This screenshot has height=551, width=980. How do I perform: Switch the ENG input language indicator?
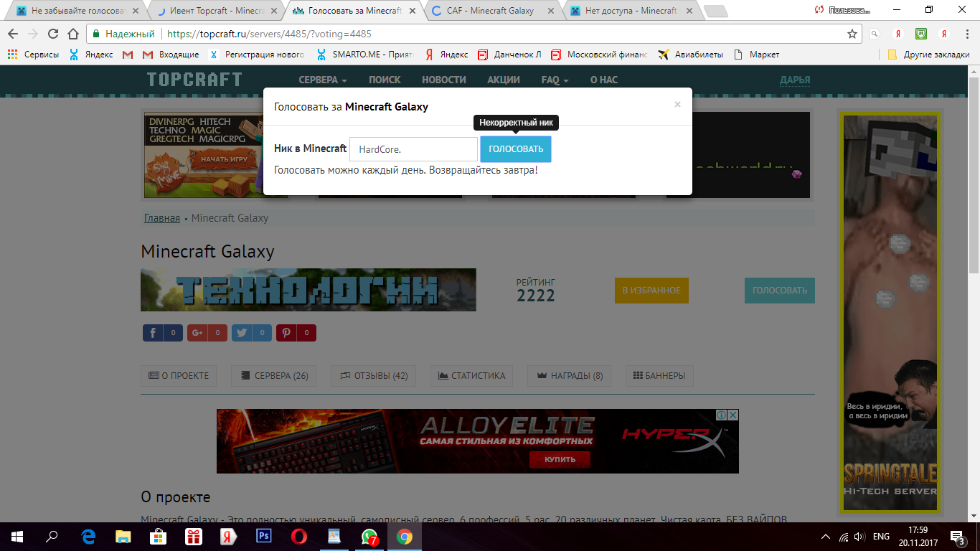881,537
